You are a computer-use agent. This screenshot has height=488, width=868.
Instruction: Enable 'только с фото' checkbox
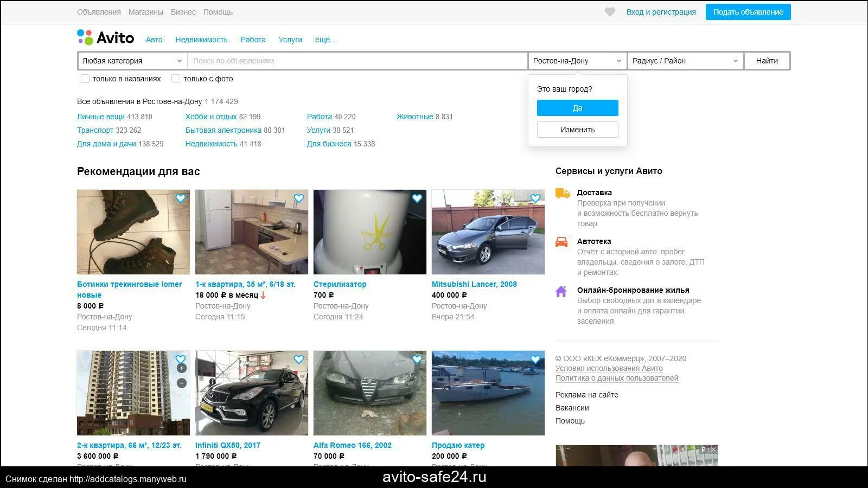point(176,79)
